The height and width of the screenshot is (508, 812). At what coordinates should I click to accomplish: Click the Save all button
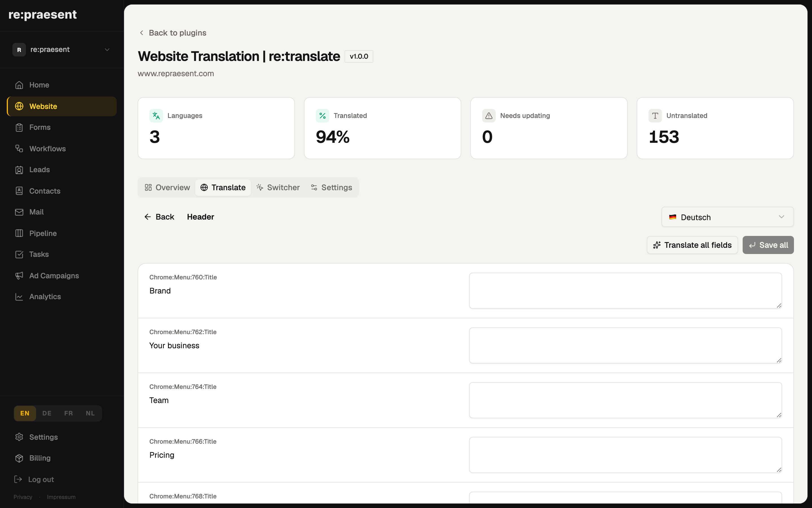[768, 245]
